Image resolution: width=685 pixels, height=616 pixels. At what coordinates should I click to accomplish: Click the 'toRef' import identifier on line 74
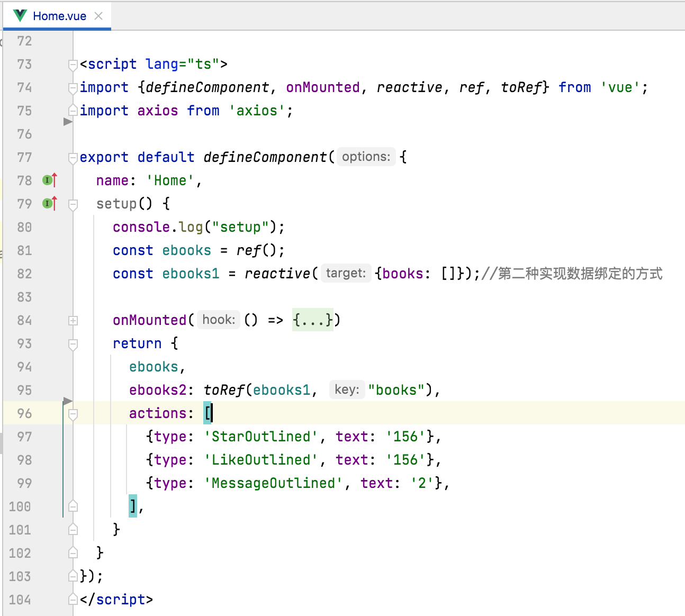pos(521,87)
